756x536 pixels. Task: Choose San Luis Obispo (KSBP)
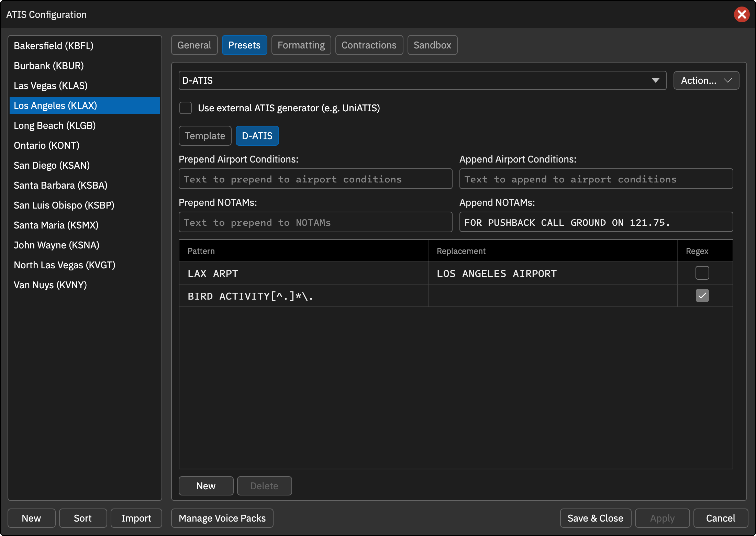pos(85,205)
